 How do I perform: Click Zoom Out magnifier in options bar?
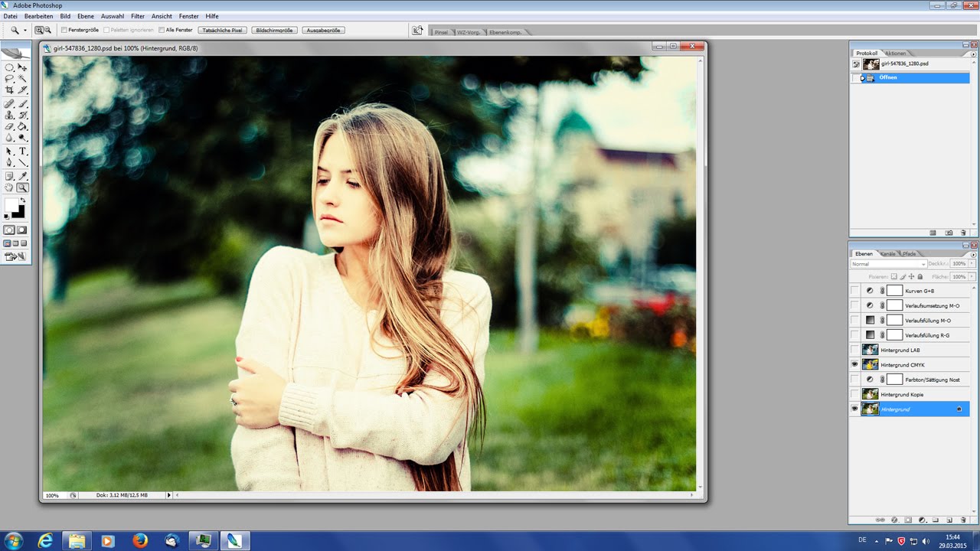click(x=47, y=30)
